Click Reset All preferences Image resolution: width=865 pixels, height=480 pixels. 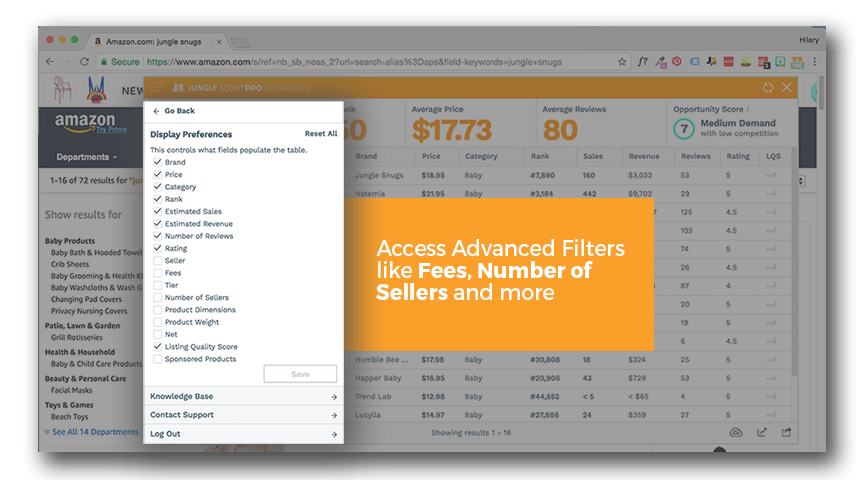click(x=321, y=134)
